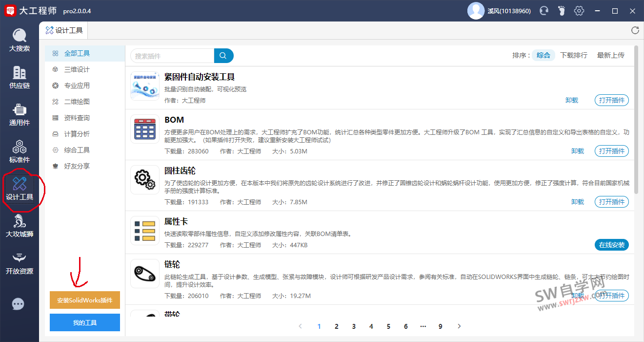Select the 综合 sort option
The width and height of the screenshot is (644, 342).
(x=543, y=55)
